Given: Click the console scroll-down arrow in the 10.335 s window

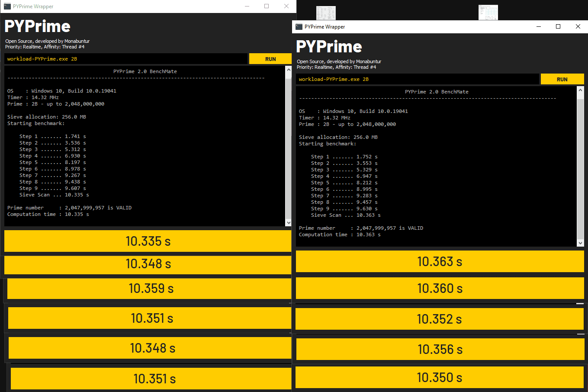Looking at the screenshot, I should 289,223.
